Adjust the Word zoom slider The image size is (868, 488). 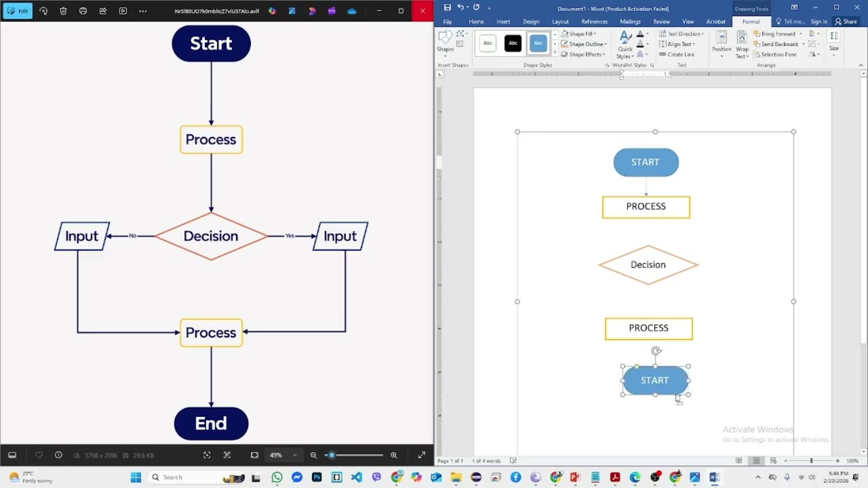point(811,461)
